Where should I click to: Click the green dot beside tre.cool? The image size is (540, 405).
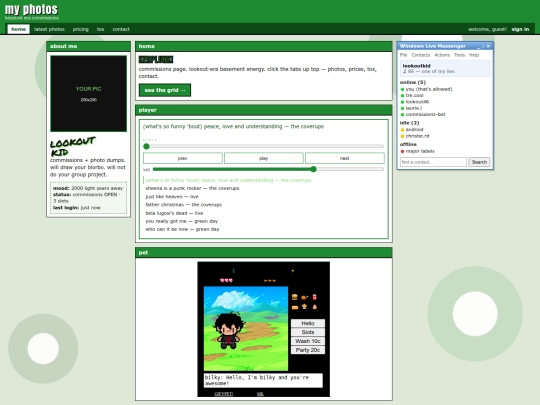(402, 96)
